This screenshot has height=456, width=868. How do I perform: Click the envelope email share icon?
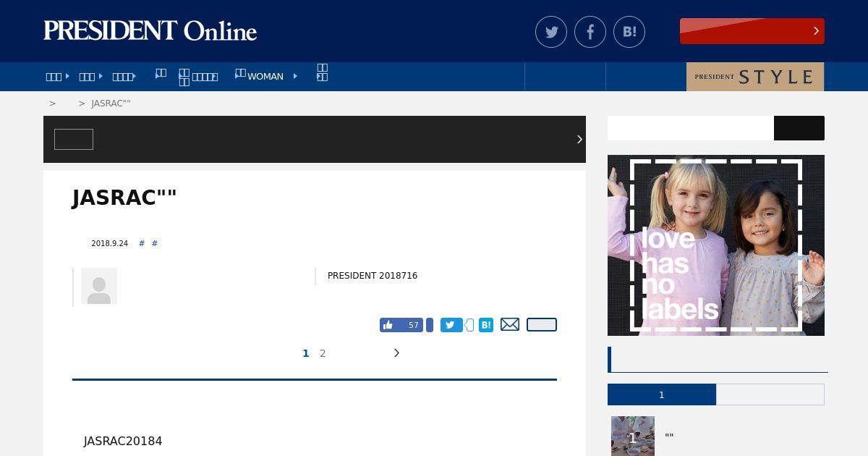click(x=510, y=324)
